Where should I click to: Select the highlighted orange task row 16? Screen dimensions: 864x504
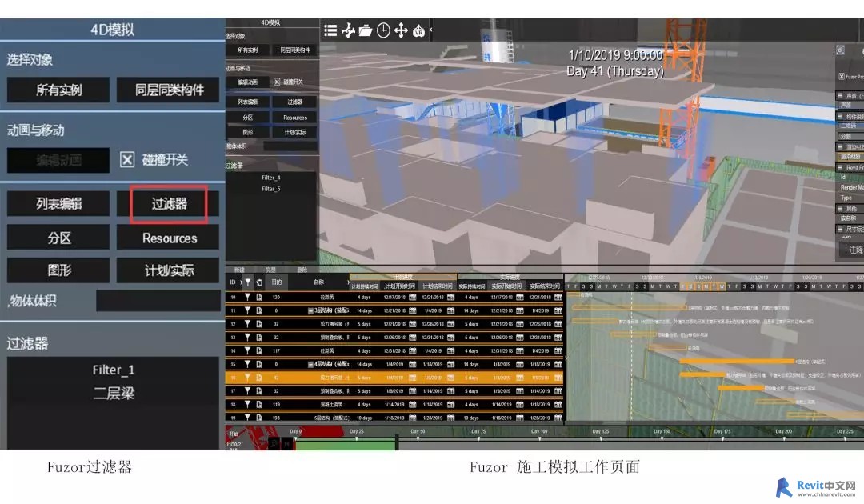coord(394,378)
